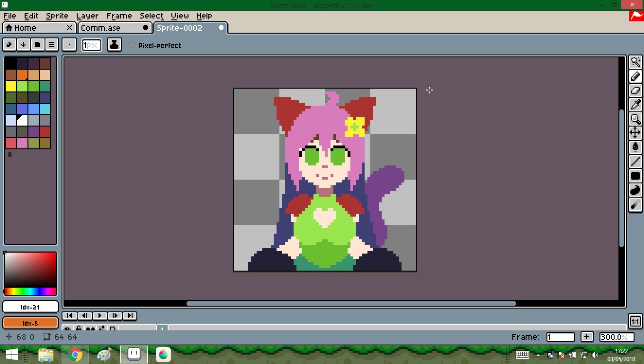Enable the Pixel-perfect checkbox

[x=131, y=45]
